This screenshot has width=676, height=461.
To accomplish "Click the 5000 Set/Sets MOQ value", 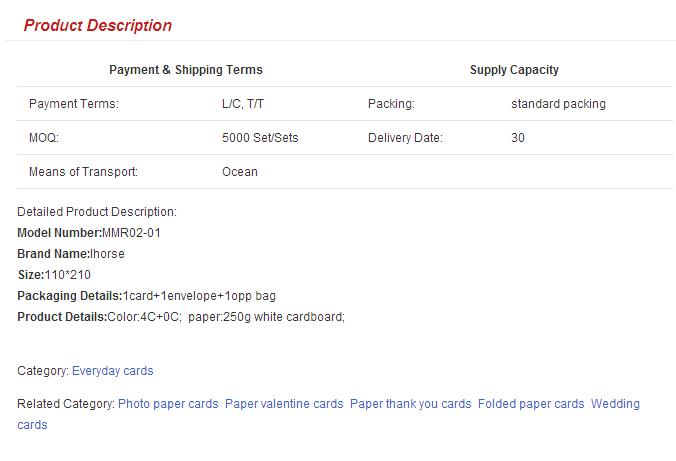I will click(260, 138).
